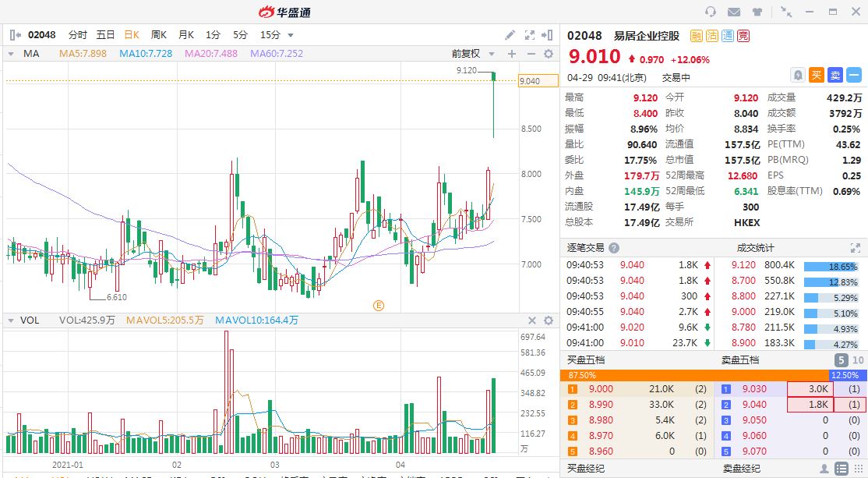The image size is (868, 478).
Task: Open the skin theme shirt icon
Action: tap(757, 12)
